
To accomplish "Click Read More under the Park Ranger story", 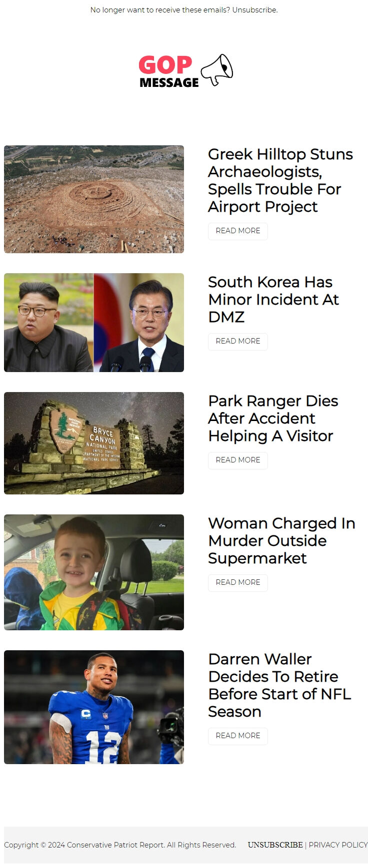I will [x=238, y=460].
